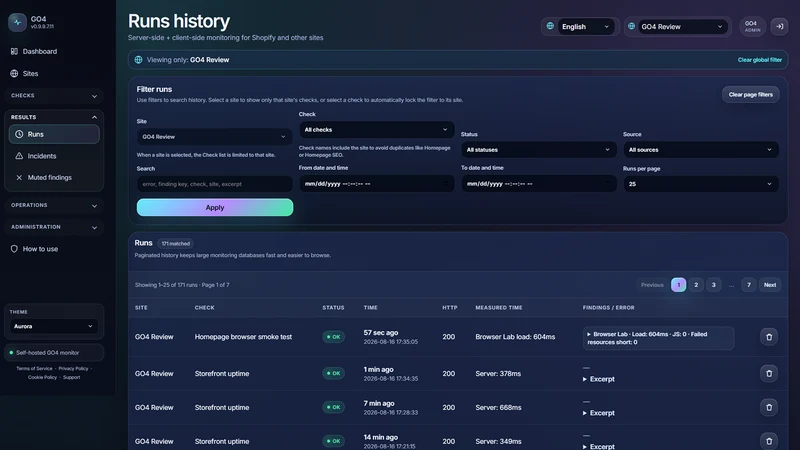The height and width of the screenshot is (450, 800).
Task: Select Runs in the sidebar
Action: point(54,134)
